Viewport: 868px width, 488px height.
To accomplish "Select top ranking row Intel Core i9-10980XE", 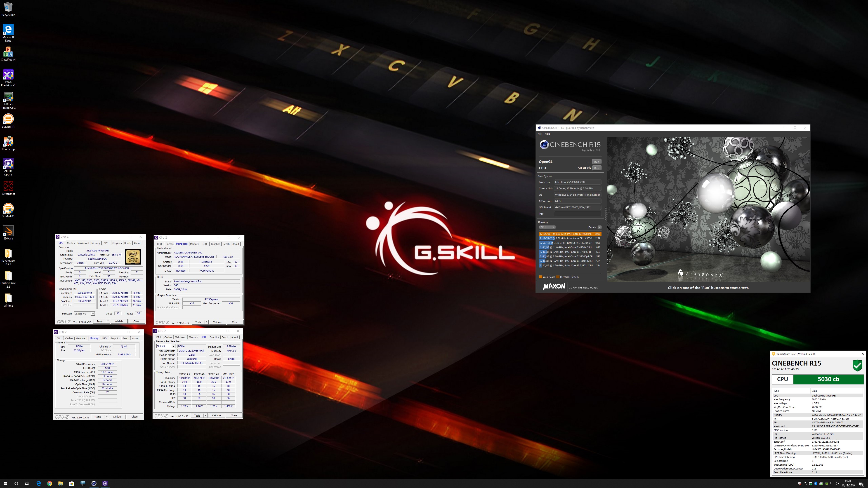I will (570, 234).
